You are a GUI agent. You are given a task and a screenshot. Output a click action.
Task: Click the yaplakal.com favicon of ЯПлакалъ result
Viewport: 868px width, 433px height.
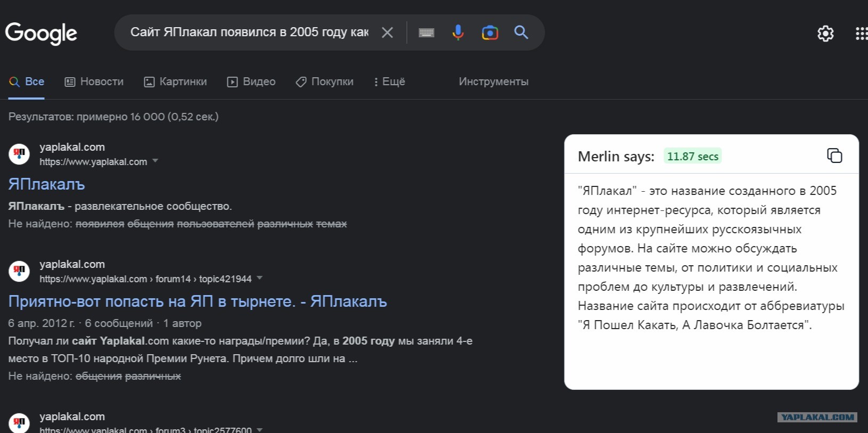[x=19, y=154]
